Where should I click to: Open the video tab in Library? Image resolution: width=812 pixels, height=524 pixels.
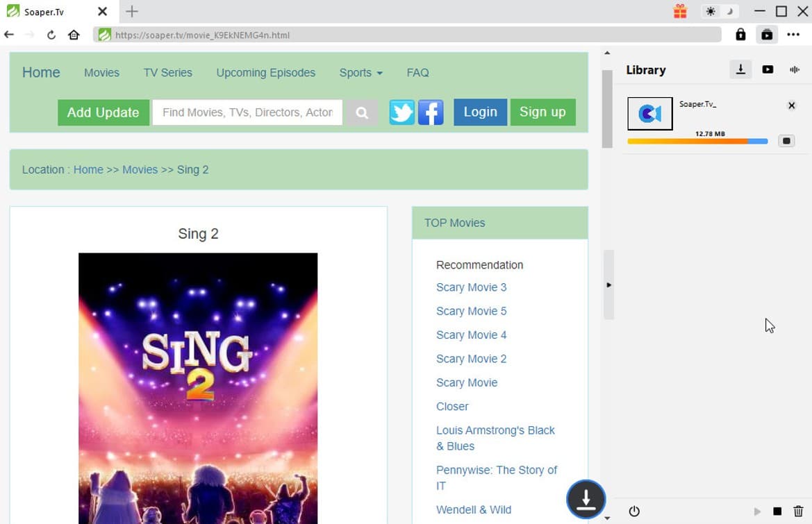point(768,69)
